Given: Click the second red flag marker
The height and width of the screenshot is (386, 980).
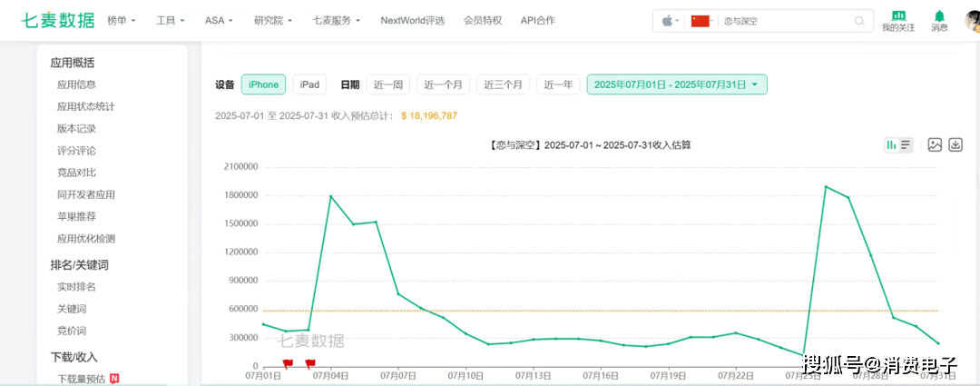Looking at the screenshot, I should click(x=310, y=364).
